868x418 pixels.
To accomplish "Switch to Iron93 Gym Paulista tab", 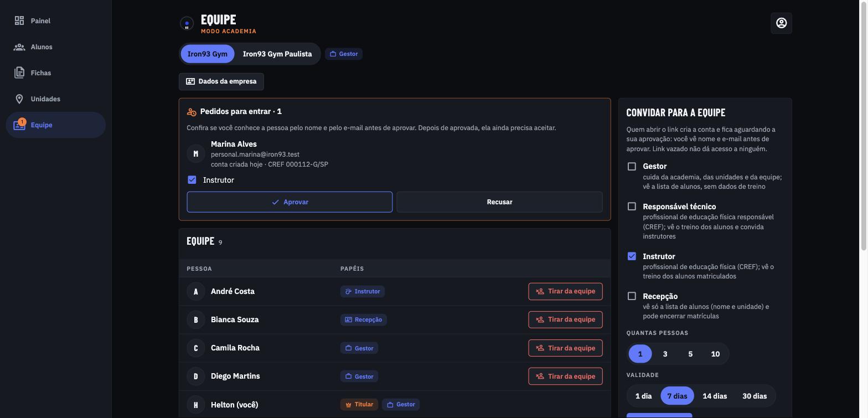I will coord(277,54).
